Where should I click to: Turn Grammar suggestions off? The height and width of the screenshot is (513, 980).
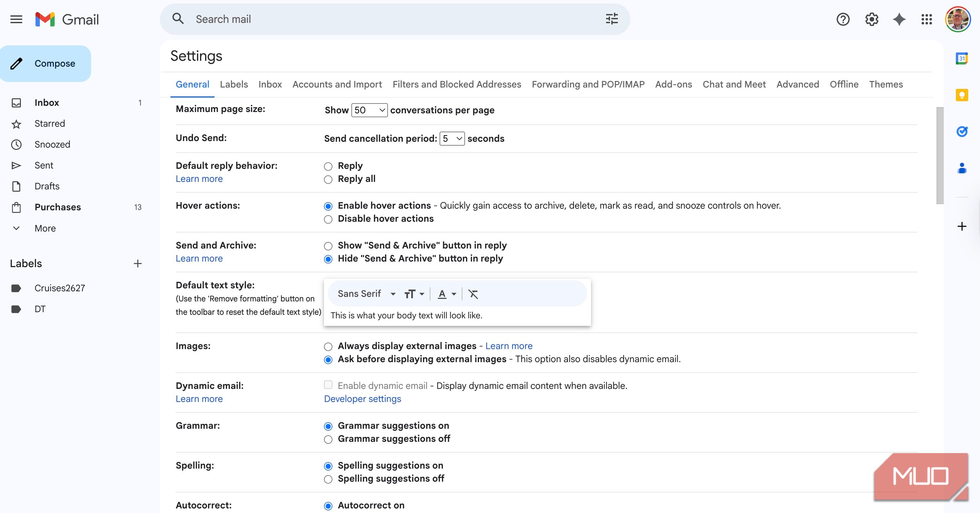[x=328, y=439]
